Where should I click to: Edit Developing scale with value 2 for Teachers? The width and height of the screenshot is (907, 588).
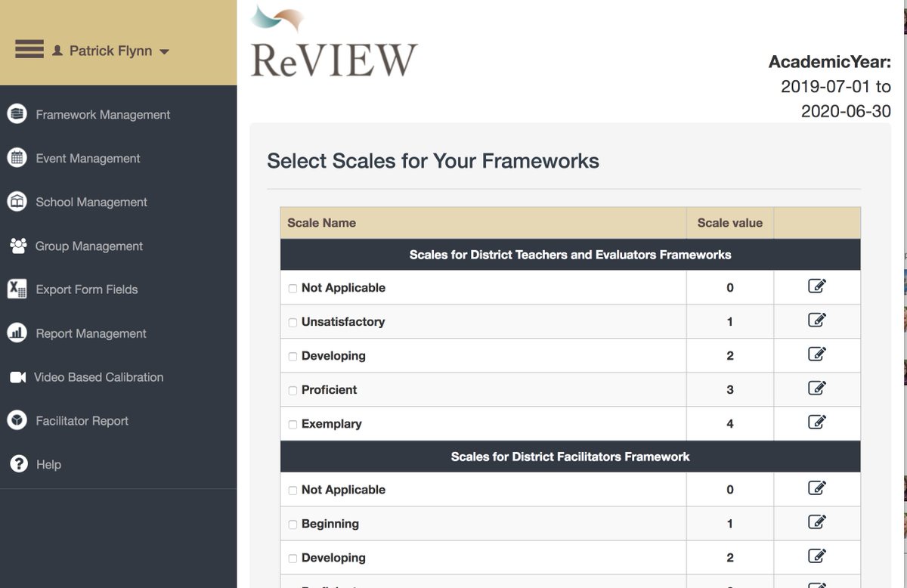pos(816,354)
